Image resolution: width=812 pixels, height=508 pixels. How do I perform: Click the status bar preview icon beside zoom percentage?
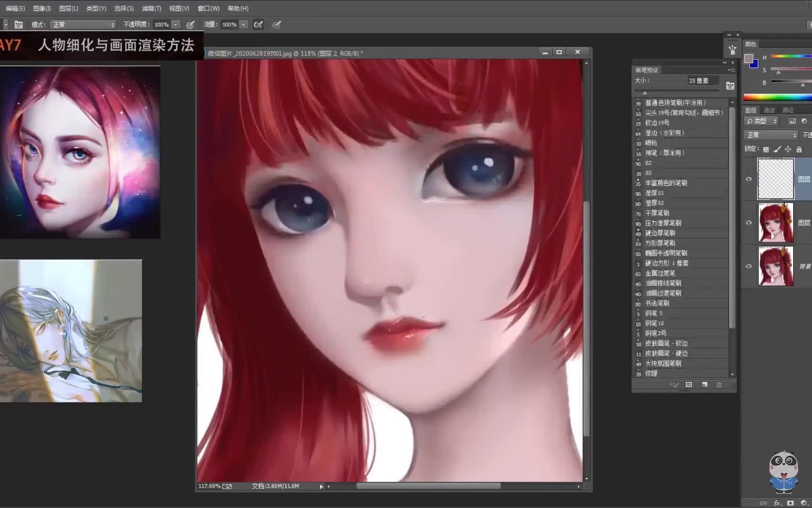click(227, 486)
